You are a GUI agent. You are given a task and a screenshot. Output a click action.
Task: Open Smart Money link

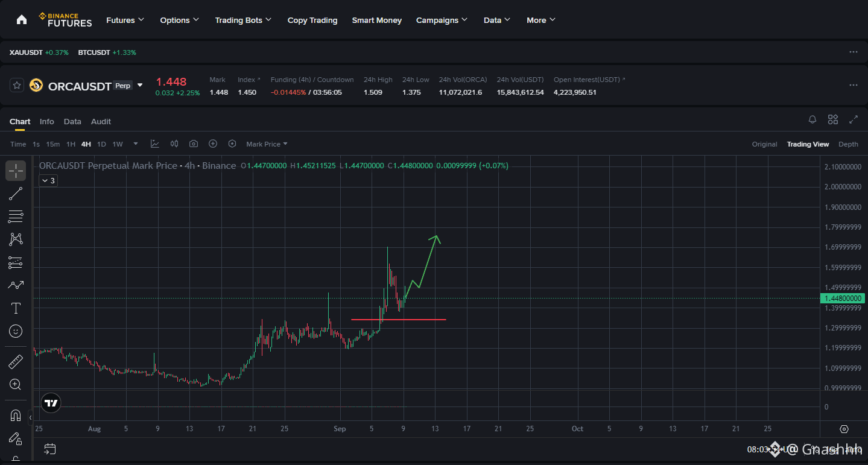377,20
